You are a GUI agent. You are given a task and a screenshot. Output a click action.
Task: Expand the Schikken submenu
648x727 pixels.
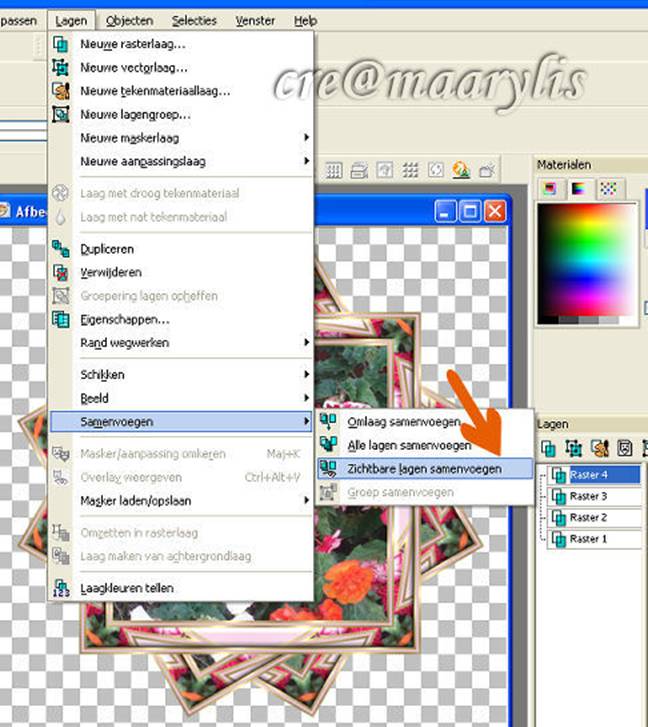[x=181, y=375]
